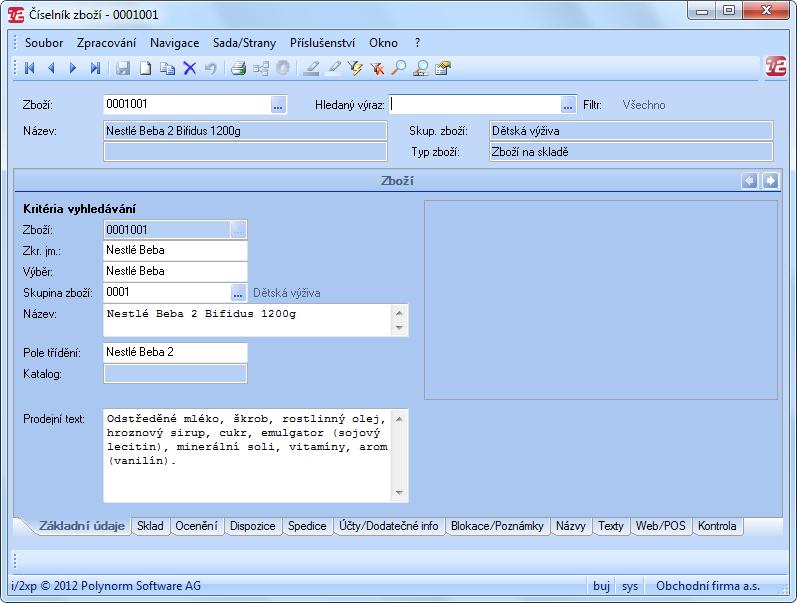Delete record with blue X icon

coord(190,68)
